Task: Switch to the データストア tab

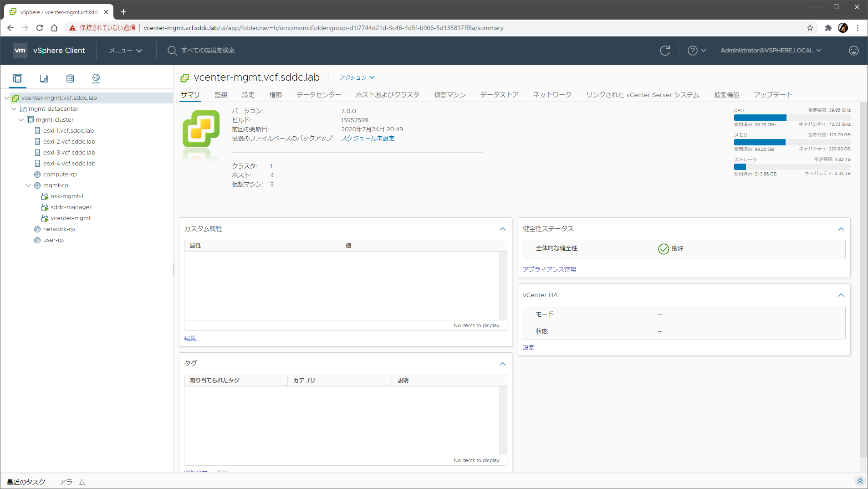Action: click(499, 95)
